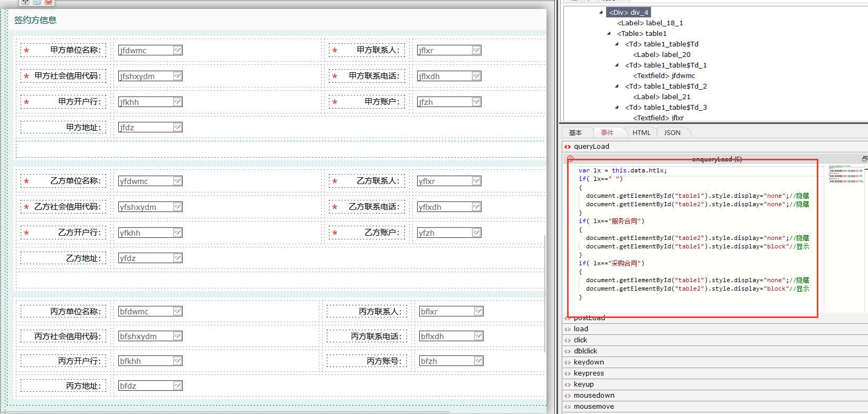Screen dimensions: 868x414
Task: Open the keydown event row
Action: 589,362
